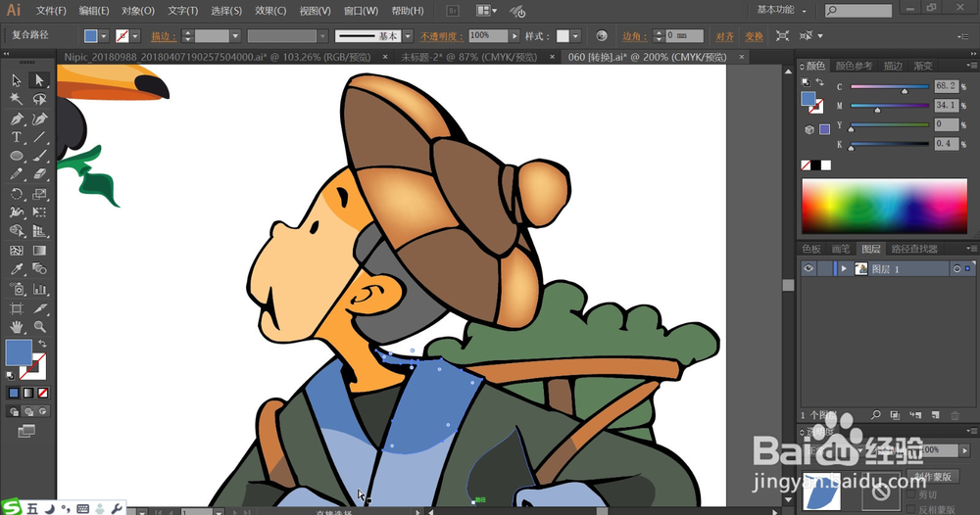Screen dimensions: 980x515
Task: Open the arrange documents dropdown
Action: tap(487, 11)
